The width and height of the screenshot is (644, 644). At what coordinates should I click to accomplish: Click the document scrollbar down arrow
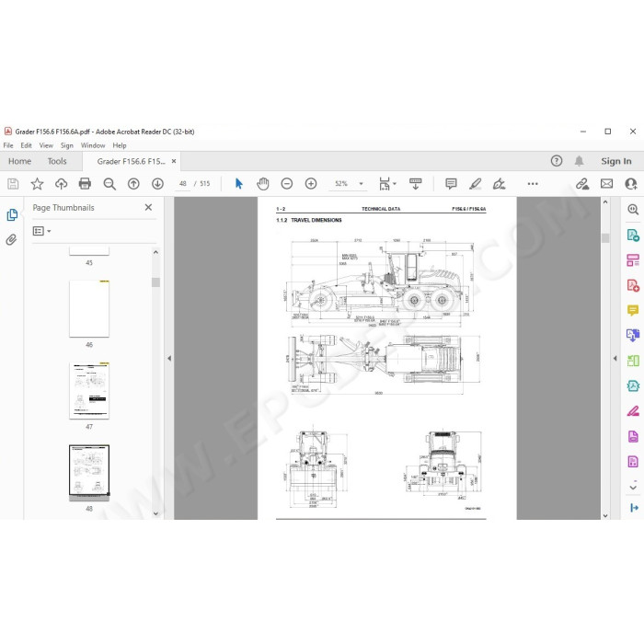pyautogui.click(x=605, y=515)
